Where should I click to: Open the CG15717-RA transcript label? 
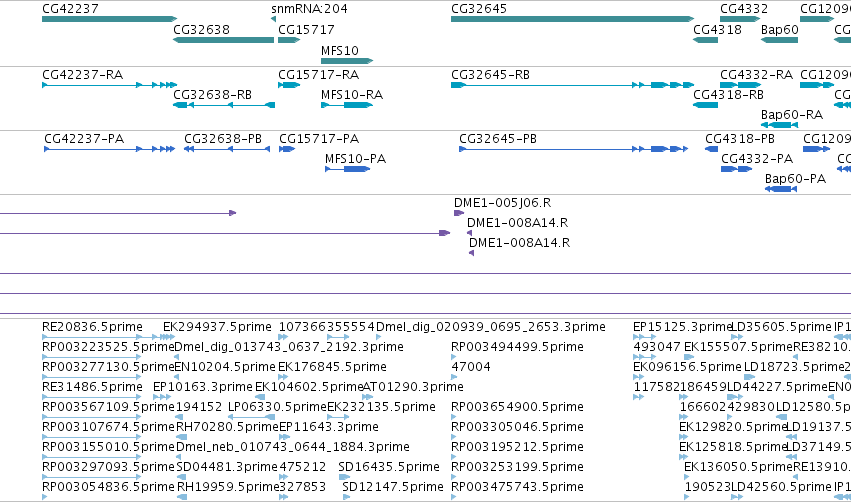coord(319,75)
